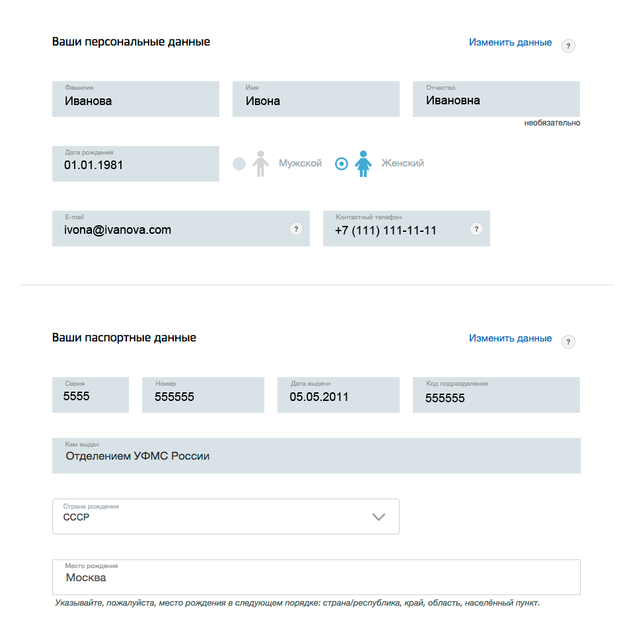Click the Код подразделения field
This screenshot has width=625, height=640.
coord(496,395)
